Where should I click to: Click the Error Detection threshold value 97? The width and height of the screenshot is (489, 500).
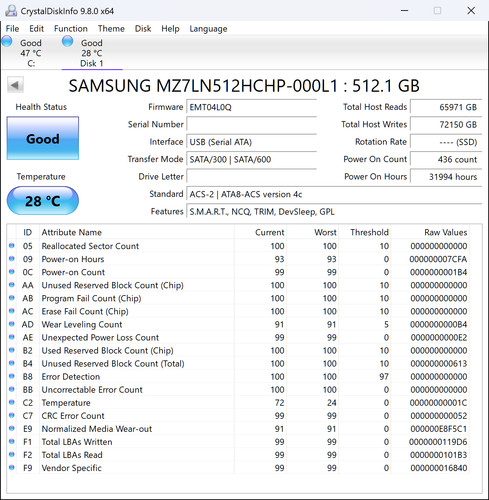(x=384, y=377)
